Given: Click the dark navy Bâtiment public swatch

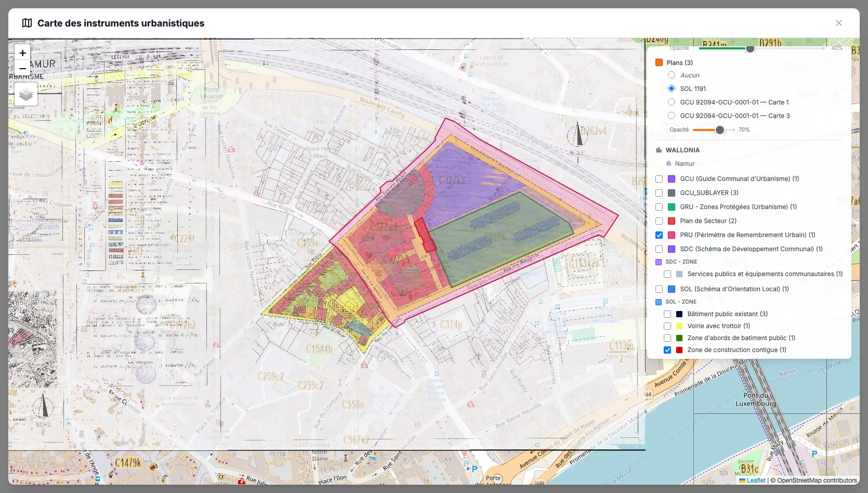Looking at the screenshot, I should point(679,314).
